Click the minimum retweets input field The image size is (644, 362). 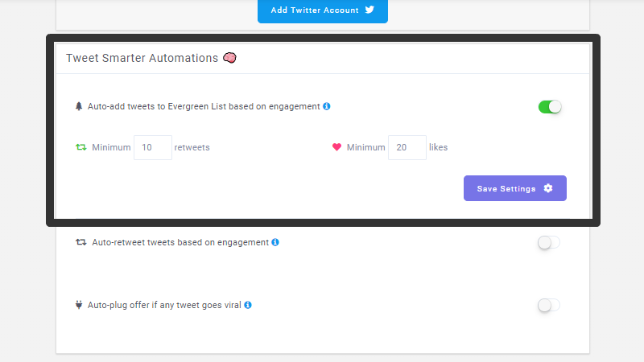point(153,147)
